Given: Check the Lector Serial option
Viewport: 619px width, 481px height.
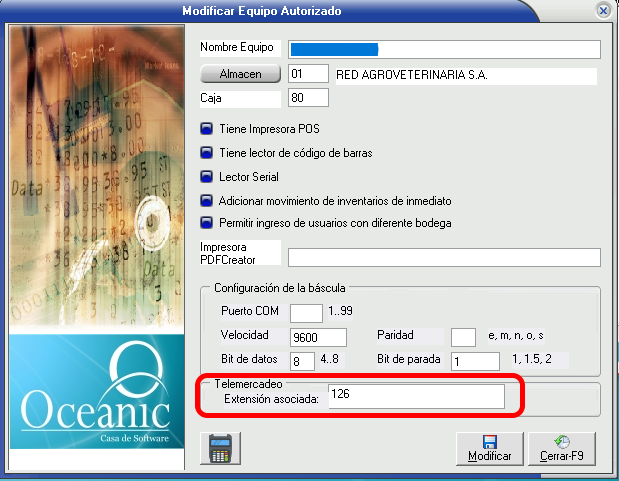Looking at the screenshot, I should (x=208, y=177).
